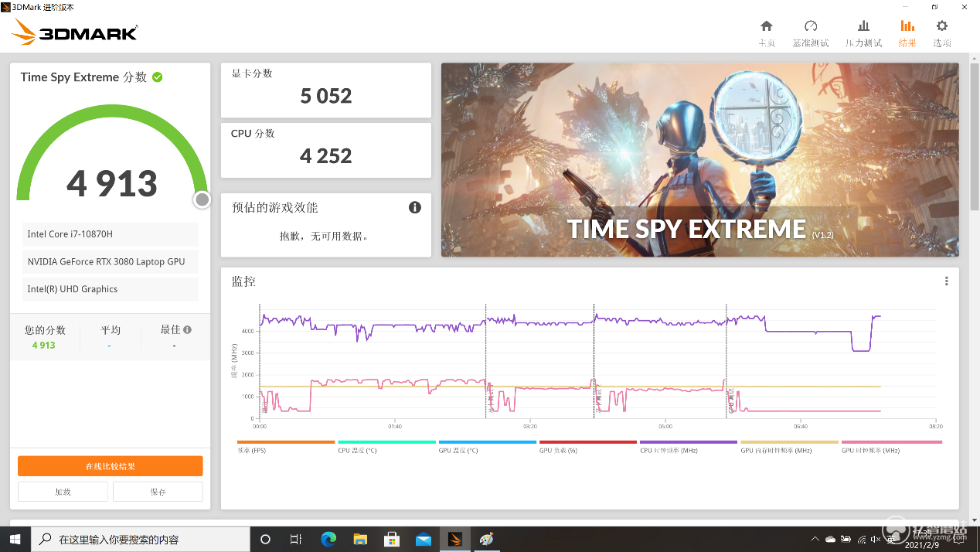The width and height of the screenshot is (980, 552).
Task: Click the Intel(R) UHD Graphics row
Action: 111,289
